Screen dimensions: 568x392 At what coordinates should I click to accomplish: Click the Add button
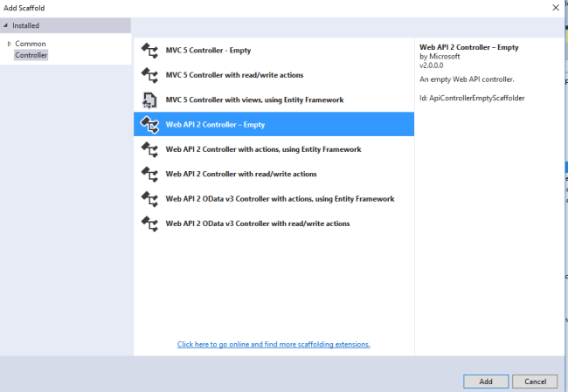[x=486, y=382]
